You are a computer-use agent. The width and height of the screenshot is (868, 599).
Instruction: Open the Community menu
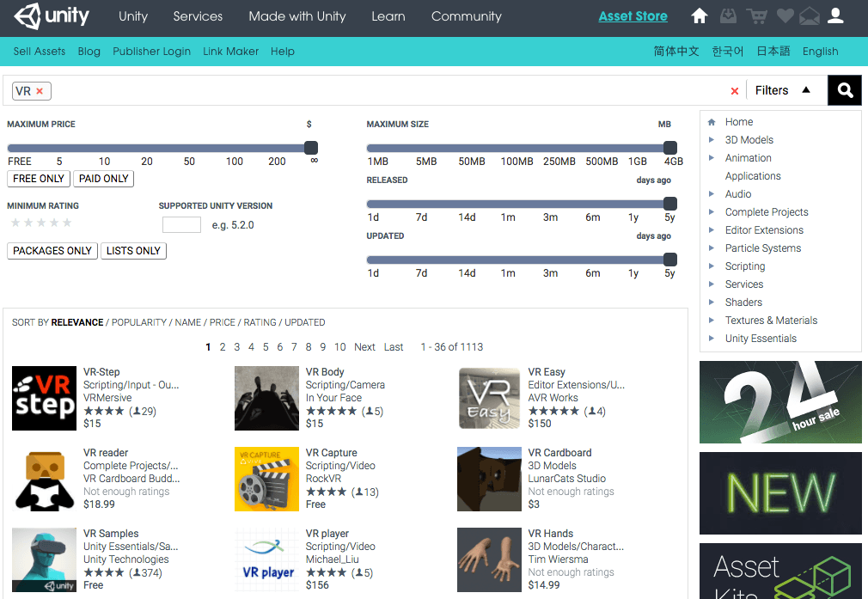tap(466, 16)
